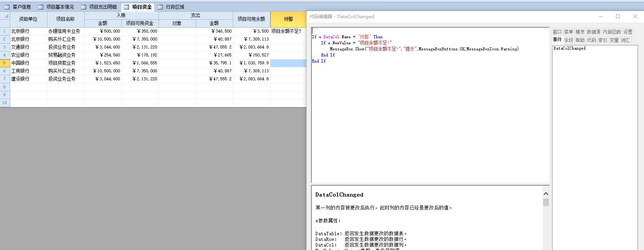Select row header number 5
The height and width of the screenshot is (250, 644).
[5, 63]
